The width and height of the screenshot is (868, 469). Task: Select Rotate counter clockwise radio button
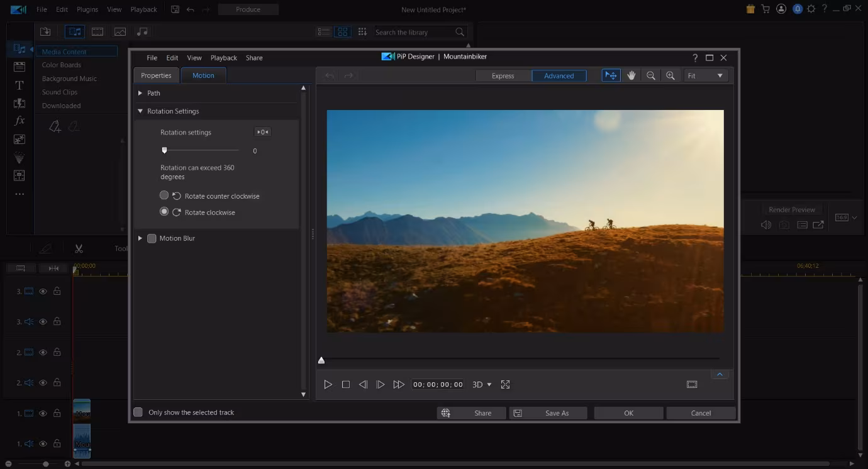(164, 196)
